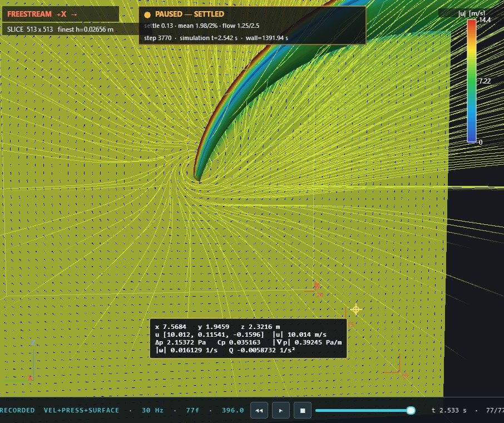Click the rewind playback button
Viewport: 504px width, 423px height.
[x=259, y=410]
